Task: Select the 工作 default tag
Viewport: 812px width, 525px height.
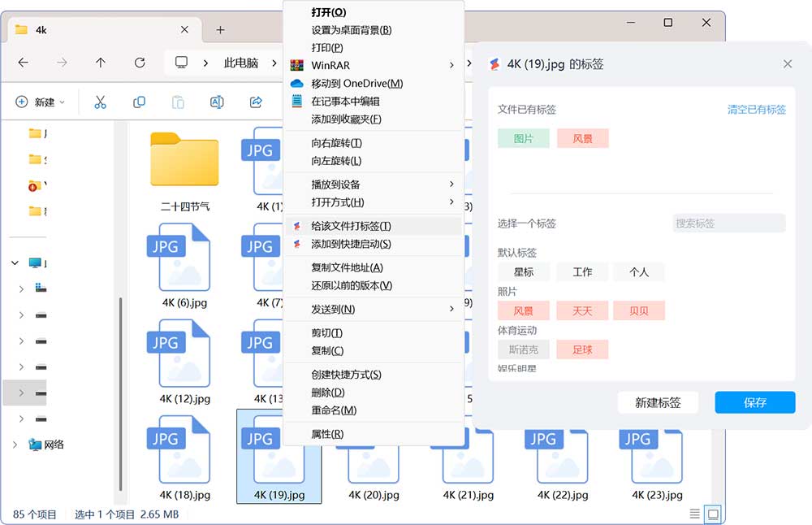Action: pos(582,272)
